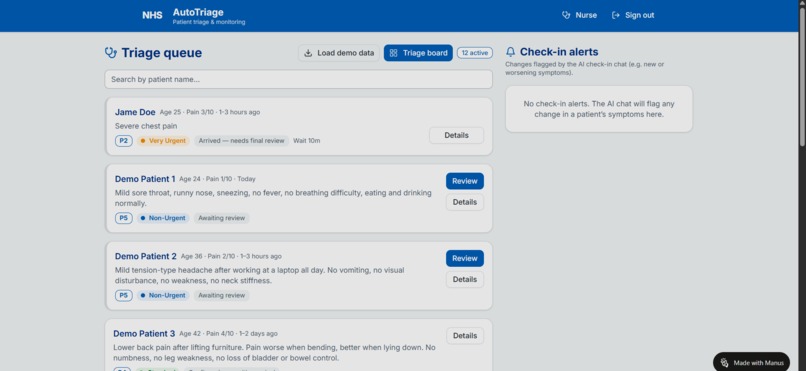Click Demo Patient 2's Awaiting review tag
This screenshot has height=371, width=806.
pos(222,295)
